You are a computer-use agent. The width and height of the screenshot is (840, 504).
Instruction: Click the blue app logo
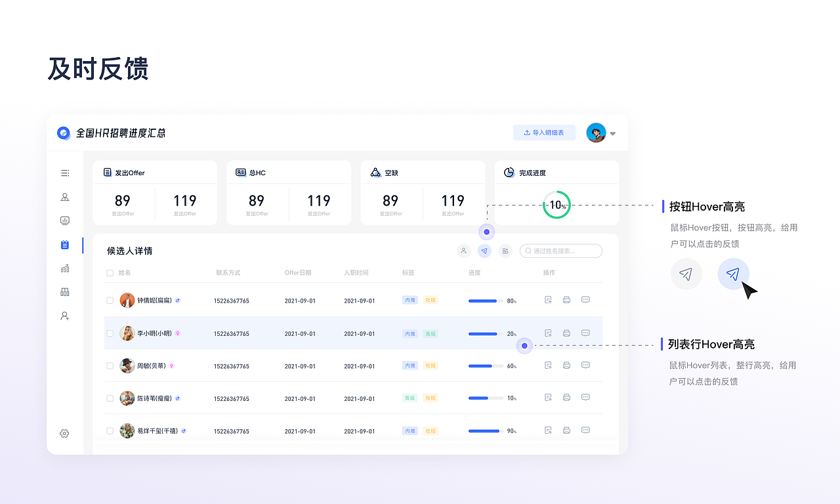pyautogui.click(x=64, y=133)
